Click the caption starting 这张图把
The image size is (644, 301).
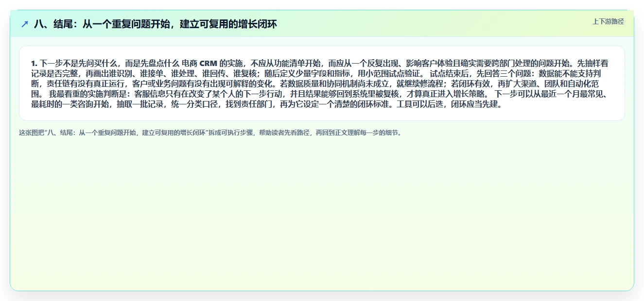click(210, 133)
